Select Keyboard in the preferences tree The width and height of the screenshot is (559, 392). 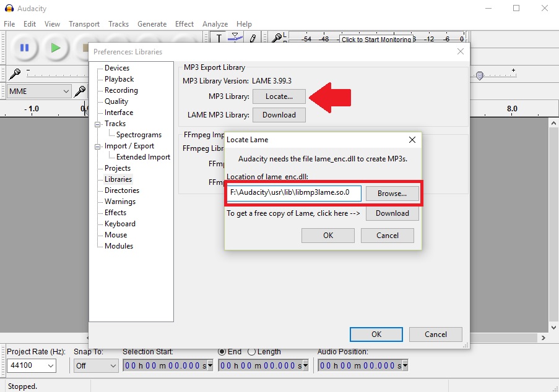[120, 224]
